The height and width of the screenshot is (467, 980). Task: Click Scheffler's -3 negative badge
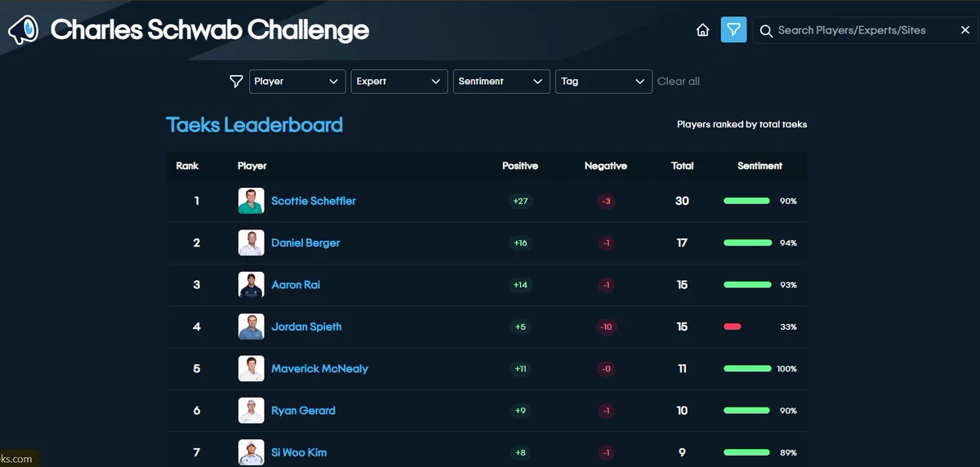coord(606,201)
